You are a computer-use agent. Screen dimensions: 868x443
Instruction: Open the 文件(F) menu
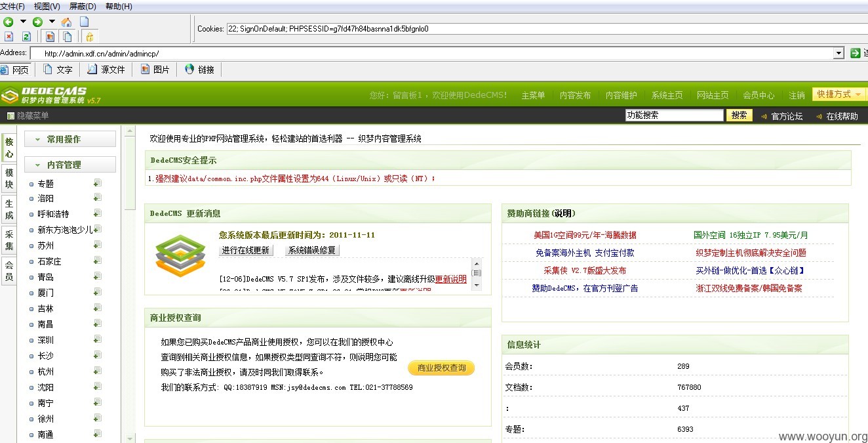click(x=12, y=7)
